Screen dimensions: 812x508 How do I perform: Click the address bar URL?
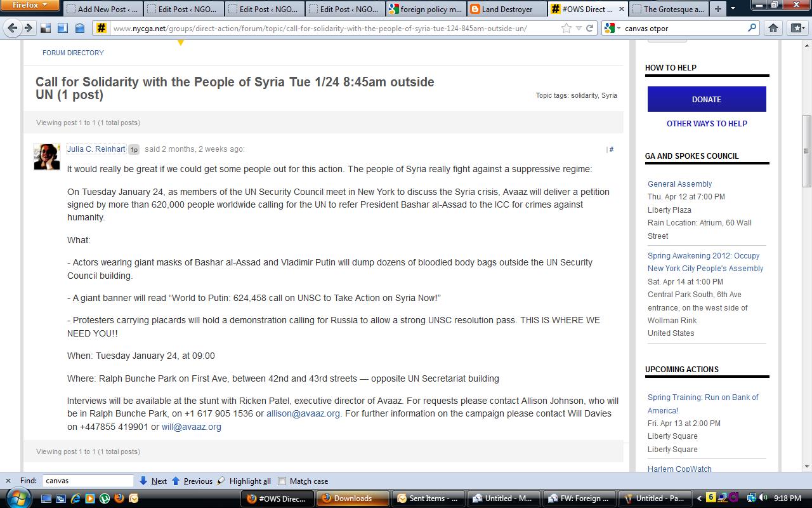(x=319, y=28)
